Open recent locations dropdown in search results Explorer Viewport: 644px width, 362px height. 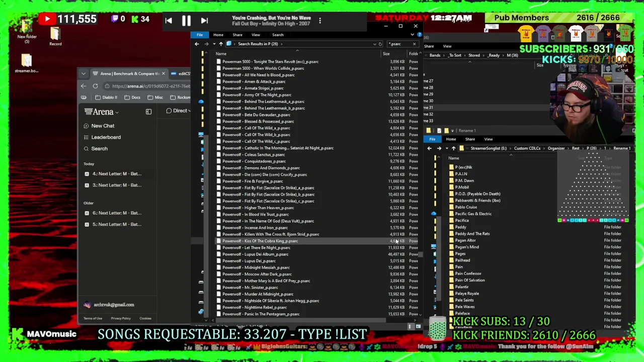214,44
